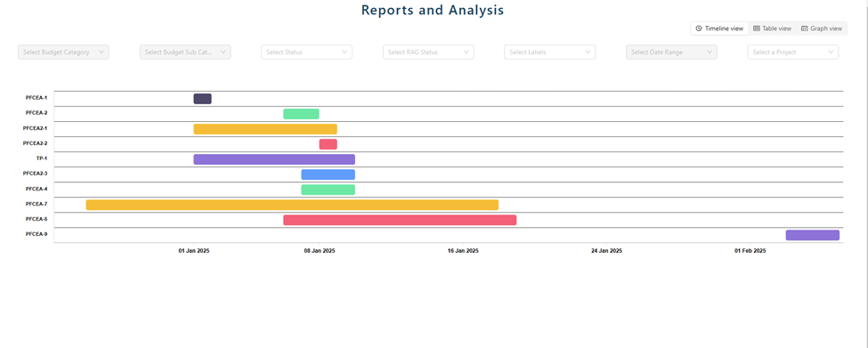Click the PFCEA-5 row label
Viewport: 868px width, 348px height.
[x=37, y=219]
